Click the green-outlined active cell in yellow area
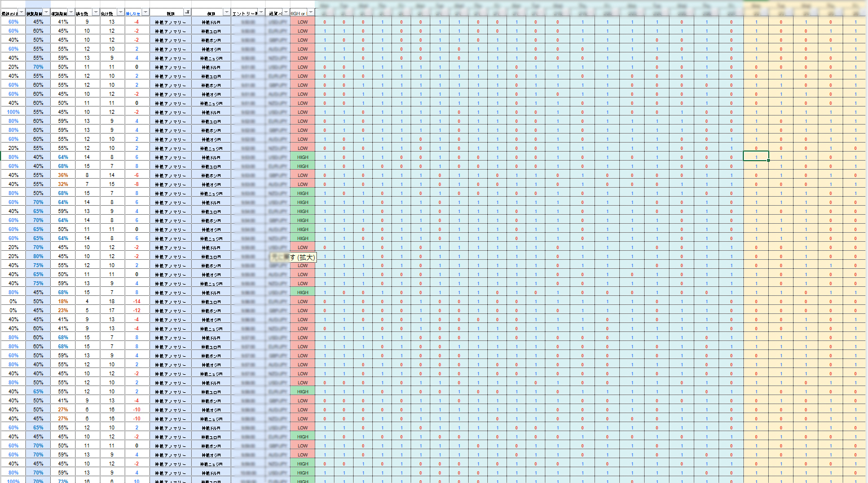This screenshot has height=483, width=868. [x=756, y=156]
